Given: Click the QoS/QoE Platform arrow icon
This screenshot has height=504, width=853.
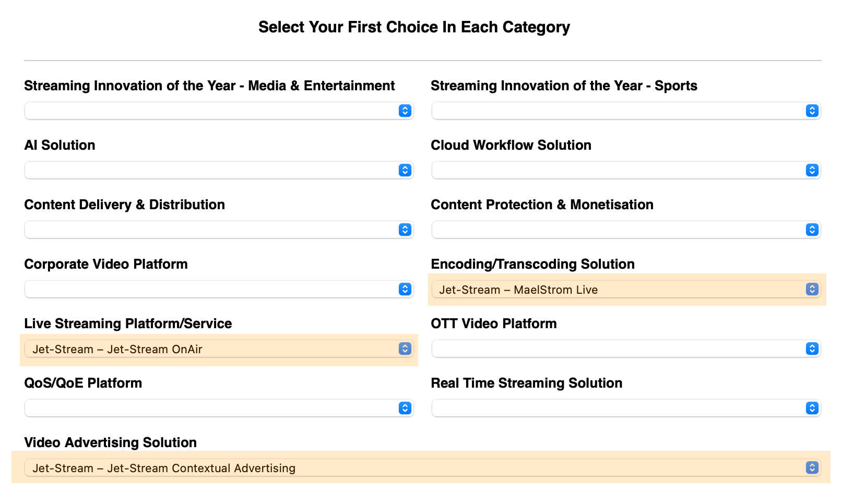Looking at the screenshot, I should [405, 408].
